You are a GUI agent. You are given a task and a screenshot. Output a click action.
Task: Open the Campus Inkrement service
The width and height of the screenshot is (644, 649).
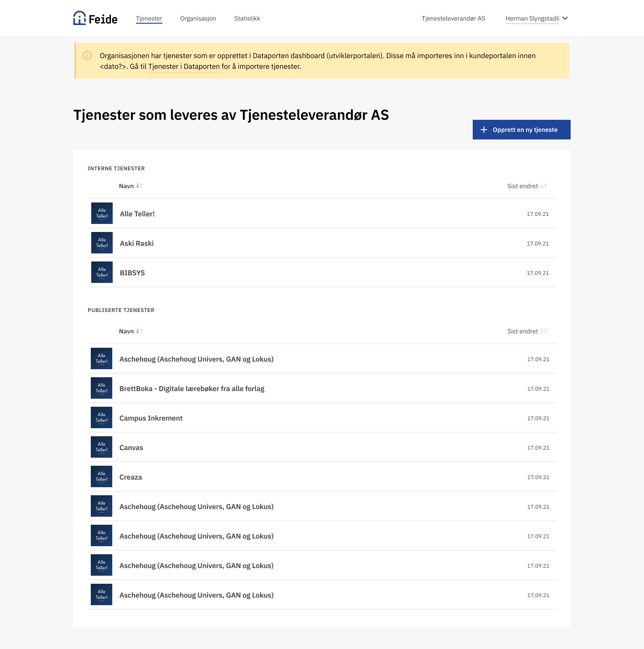(x=151, y=418)
